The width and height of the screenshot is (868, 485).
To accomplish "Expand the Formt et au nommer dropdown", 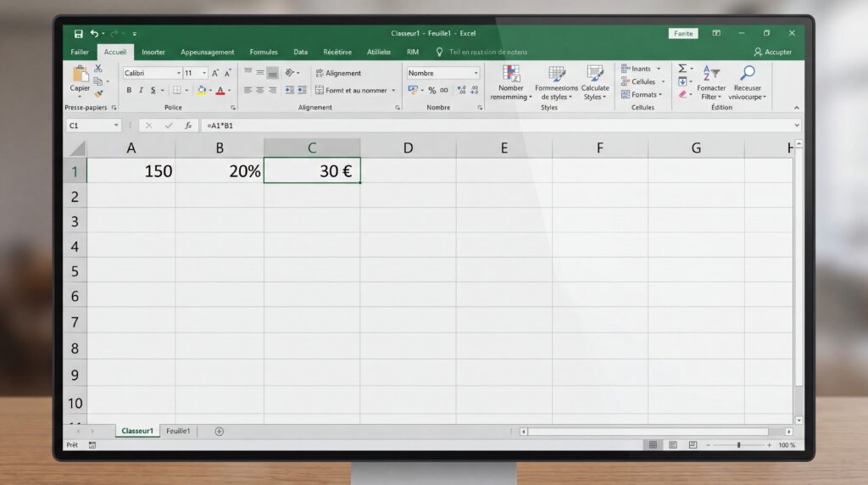I will 393,90.
